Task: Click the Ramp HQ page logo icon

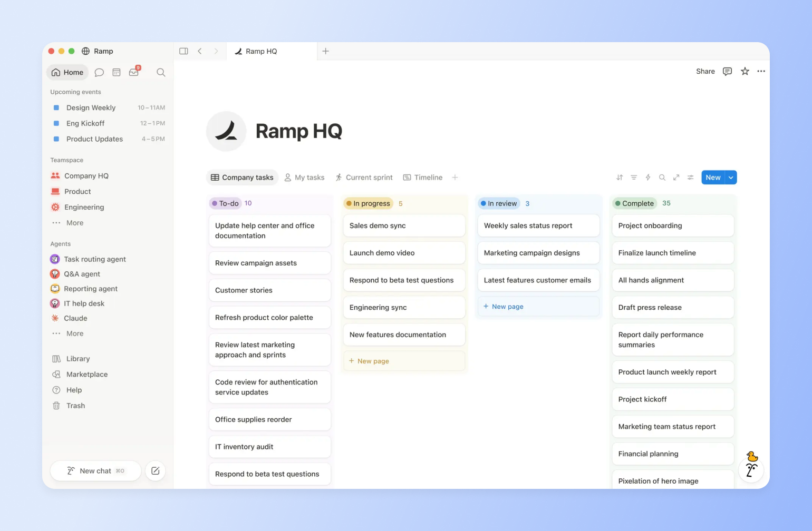Action: tap(226, 131)
